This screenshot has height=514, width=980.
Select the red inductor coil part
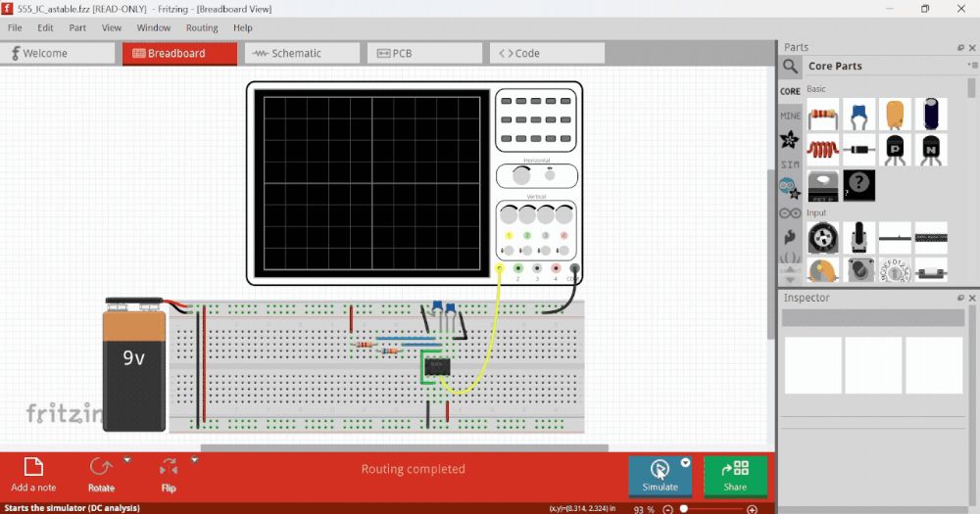[822, 150]
